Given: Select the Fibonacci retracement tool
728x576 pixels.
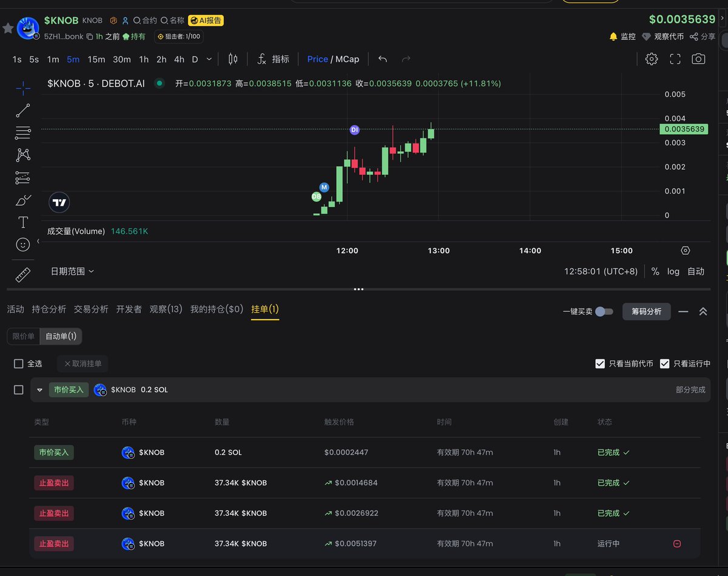Looking at the screenshot, I should point(23,132).
